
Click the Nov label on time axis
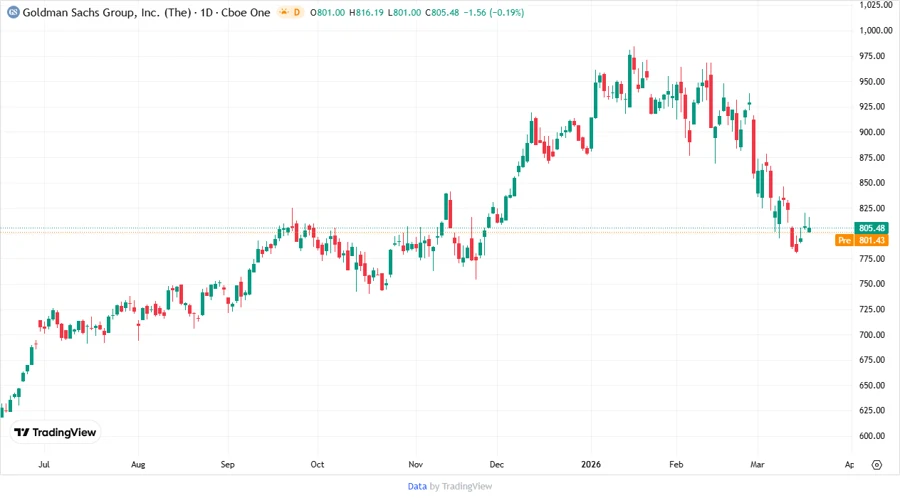coord(416,465)
